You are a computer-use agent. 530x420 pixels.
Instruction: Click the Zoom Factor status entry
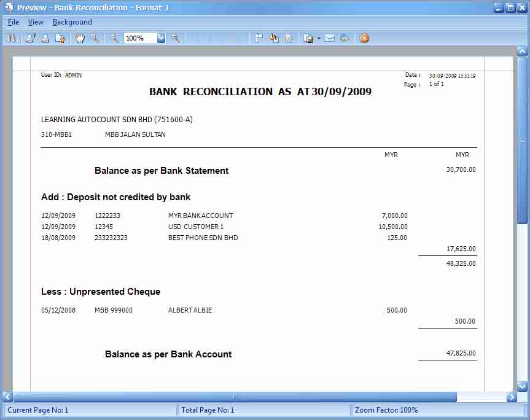386,410
